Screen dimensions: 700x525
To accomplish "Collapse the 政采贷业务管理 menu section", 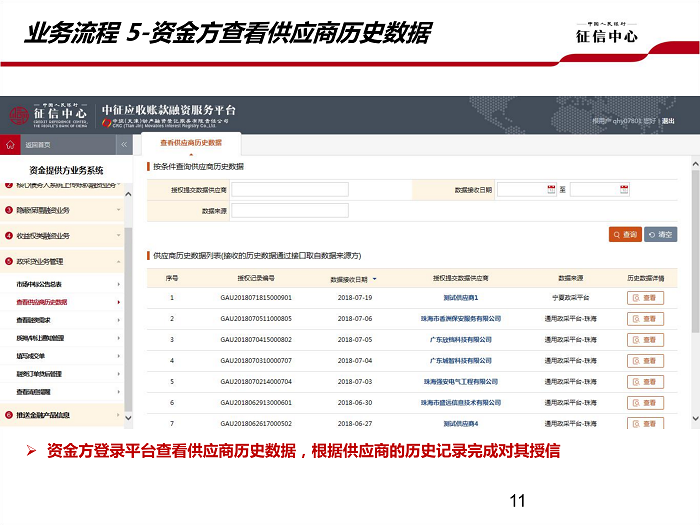I will click(x=119, y=261).
